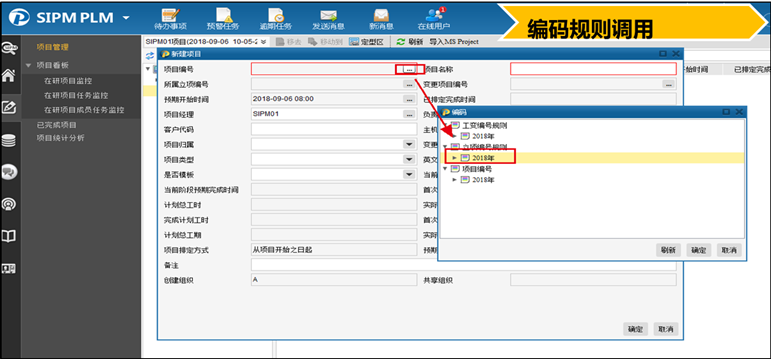Open the 项目归属 dropdown
Viewport: 772px width, 360px height.
click(409, 144)
